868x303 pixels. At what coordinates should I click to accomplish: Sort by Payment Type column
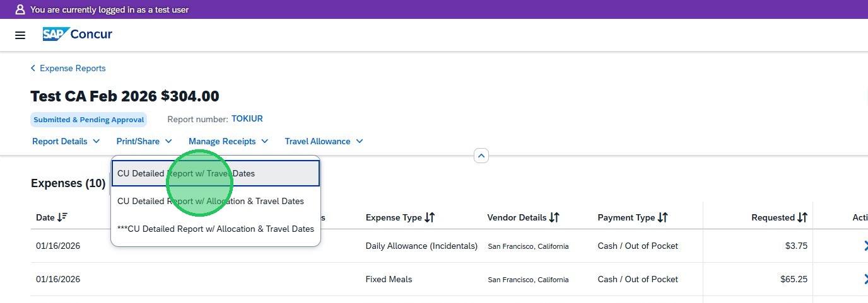(x=633, y=217)
